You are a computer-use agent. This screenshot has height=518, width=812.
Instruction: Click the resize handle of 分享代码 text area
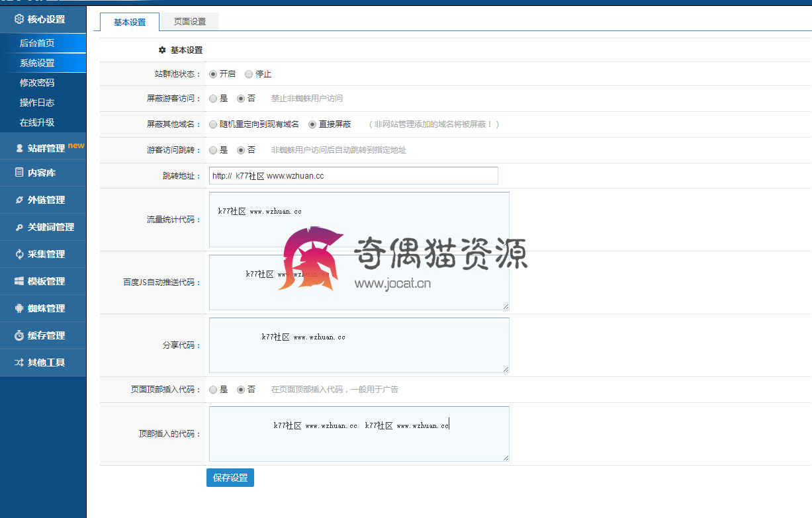tap(506, 369)
